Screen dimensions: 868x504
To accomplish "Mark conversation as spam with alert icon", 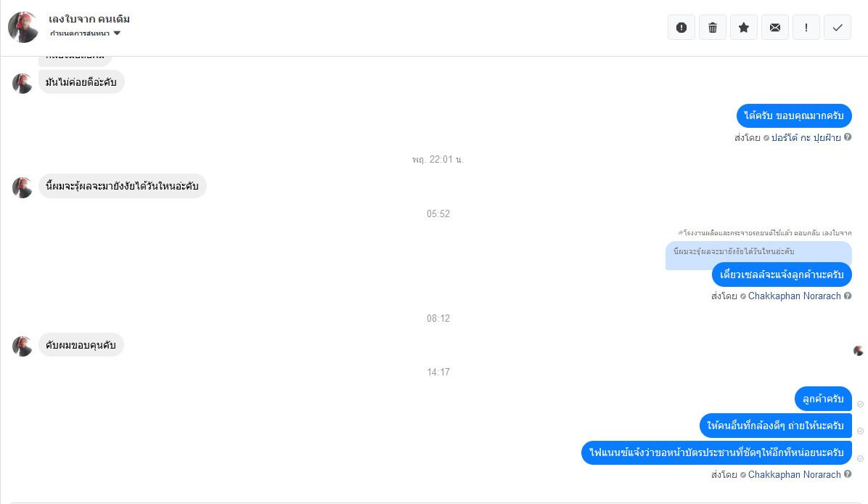I will (681, 27).
